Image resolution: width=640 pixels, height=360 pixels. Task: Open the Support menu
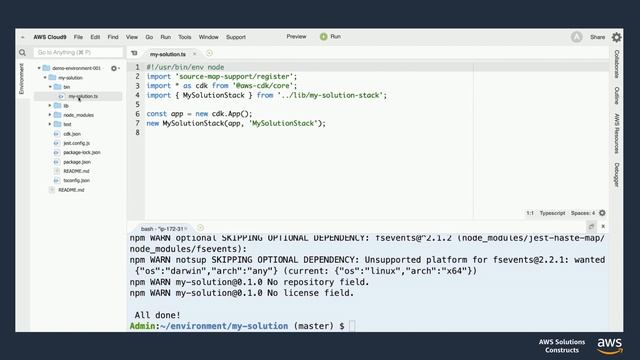[236, 37]
